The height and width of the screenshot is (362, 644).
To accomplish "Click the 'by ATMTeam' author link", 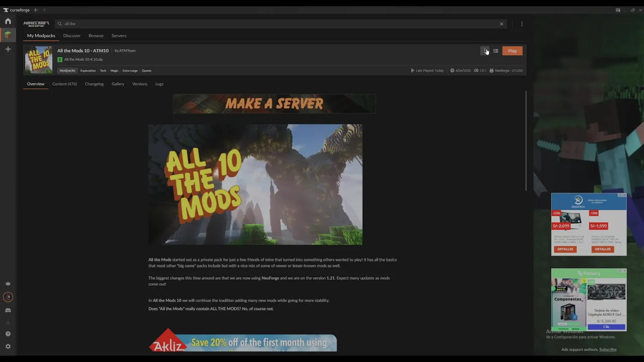I will pos(125,51).
